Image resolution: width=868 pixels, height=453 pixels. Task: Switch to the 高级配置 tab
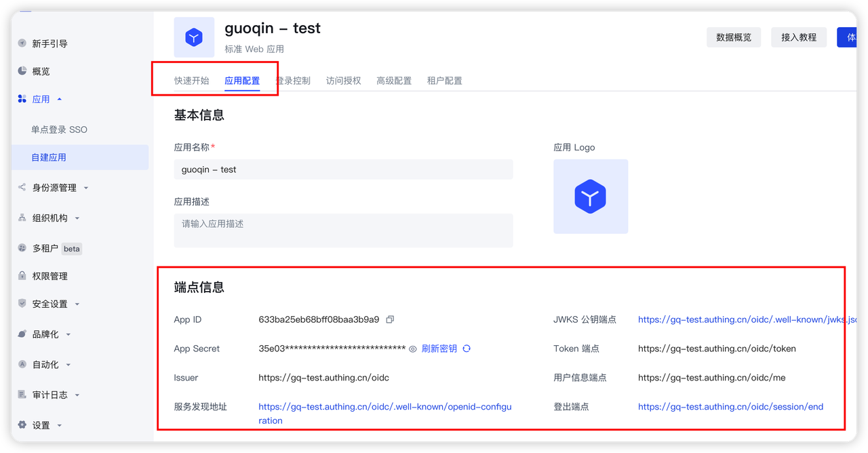(393, 80)
